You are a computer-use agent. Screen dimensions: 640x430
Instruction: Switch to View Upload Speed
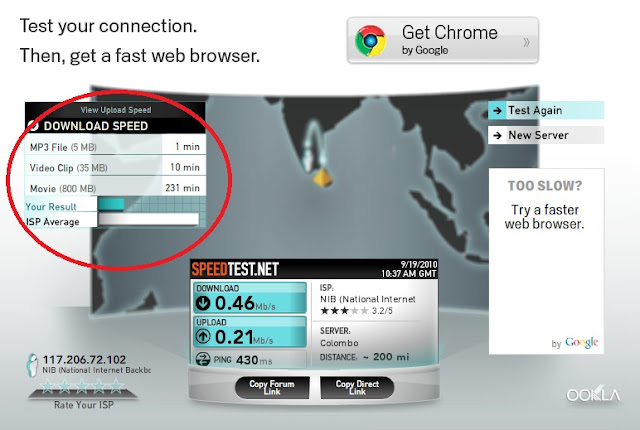[x=116, y=110]
